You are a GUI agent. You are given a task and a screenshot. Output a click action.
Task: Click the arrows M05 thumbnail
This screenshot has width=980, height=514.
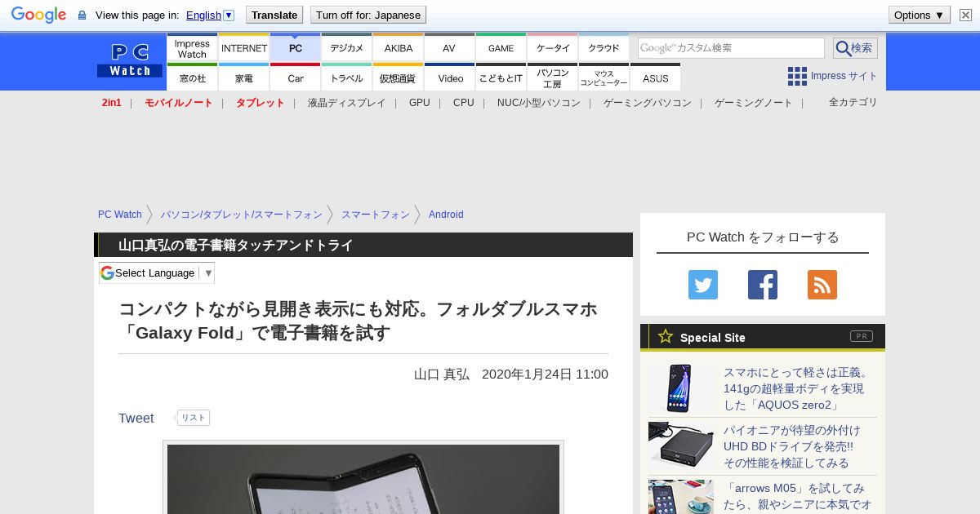point(681,497)
